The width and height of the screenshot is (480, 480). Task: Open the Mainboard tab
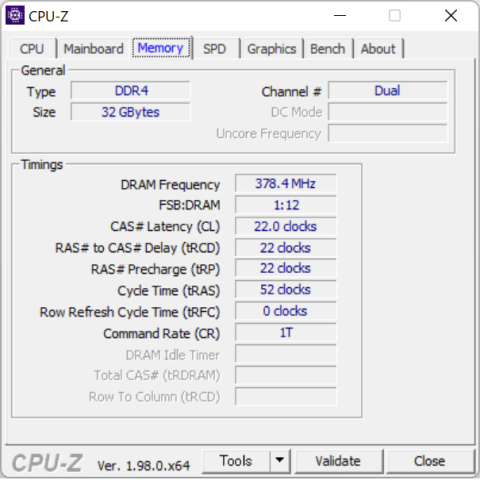tap(94, 49)
